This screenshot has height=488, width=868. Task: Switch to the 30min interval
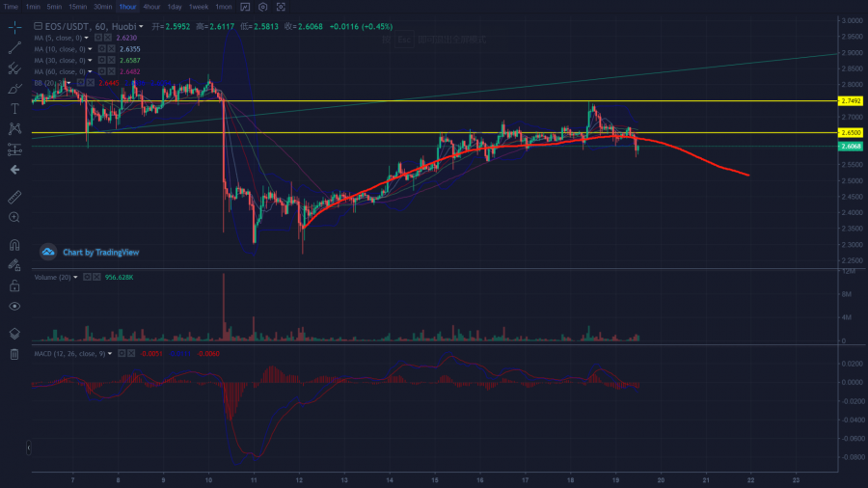[x=103, y=7]
